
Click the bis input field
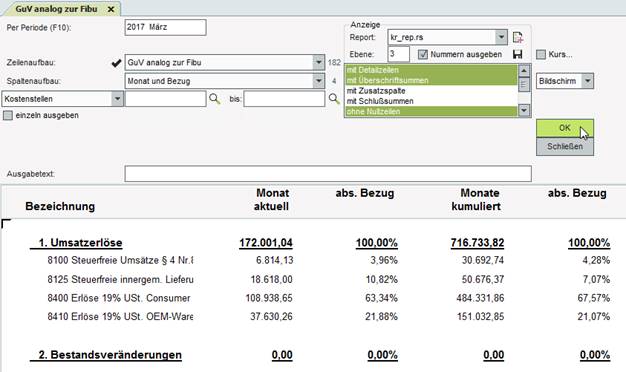[284, 99]
